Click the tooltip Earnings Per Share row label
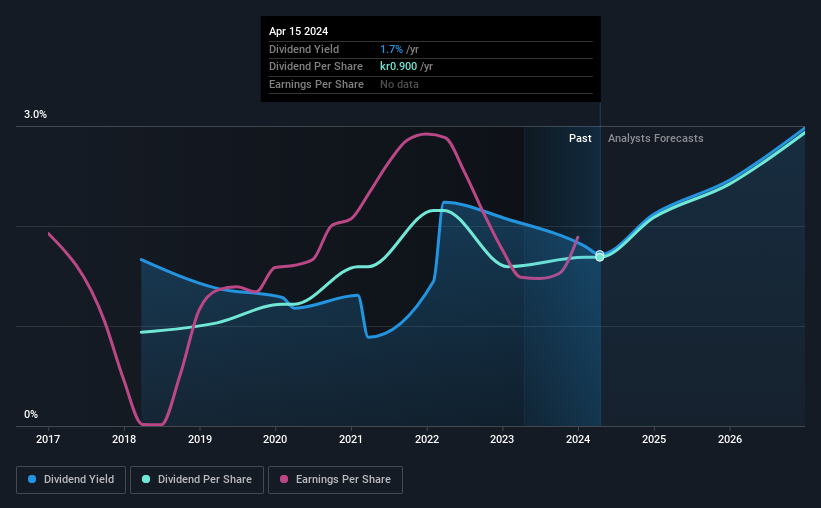821x508 pixels. pos(316,84)
